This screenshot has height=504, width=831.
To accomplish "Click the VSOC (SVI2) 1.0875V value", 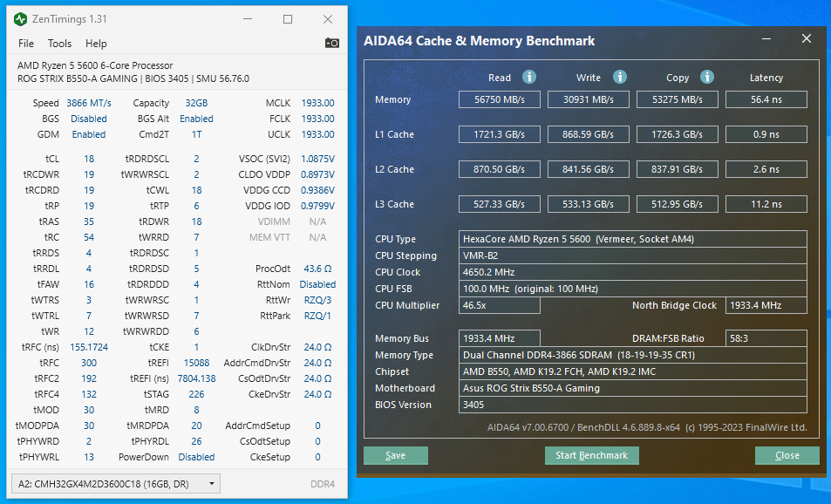I will point(317,159).
